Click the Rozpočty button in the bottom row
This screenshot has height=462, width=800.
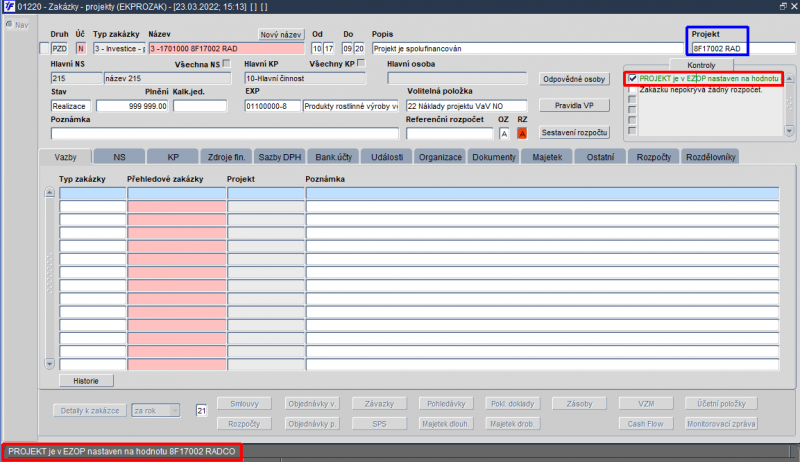pos(244,424)
